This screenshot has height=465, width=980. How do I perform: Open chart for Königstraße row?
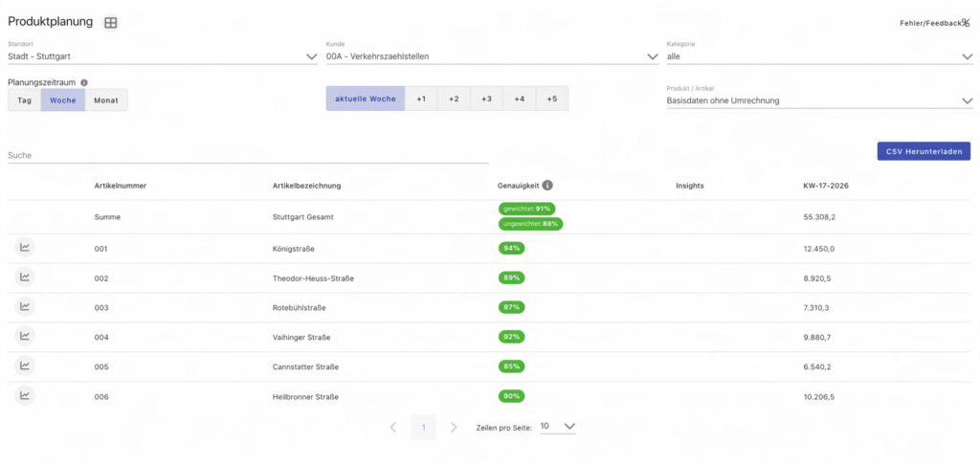tap(25, 249)
